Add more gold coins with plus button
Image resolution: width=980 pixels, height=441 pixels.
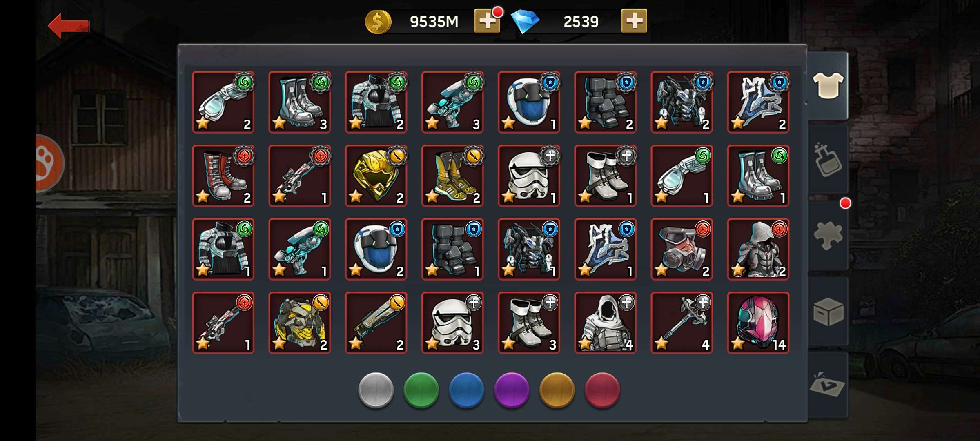[487, 21]
